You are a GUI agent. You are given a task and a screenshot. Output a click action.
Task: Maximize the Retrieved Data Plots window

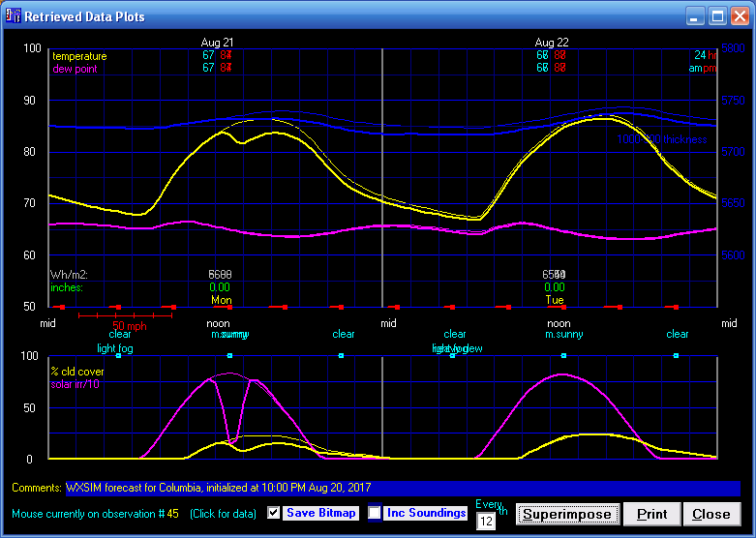[717, 16]
